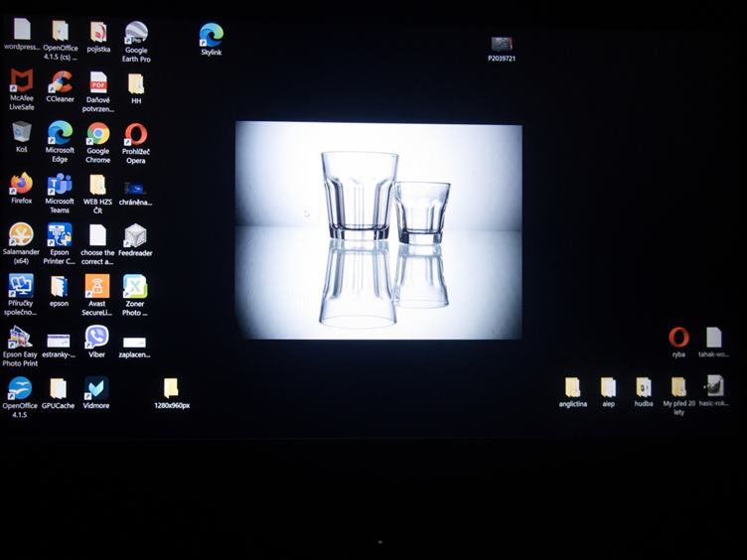Open Epson Easy Photo Print shortcut
The width and height of the screenshot is (747, 560).
tap(20, 338)
